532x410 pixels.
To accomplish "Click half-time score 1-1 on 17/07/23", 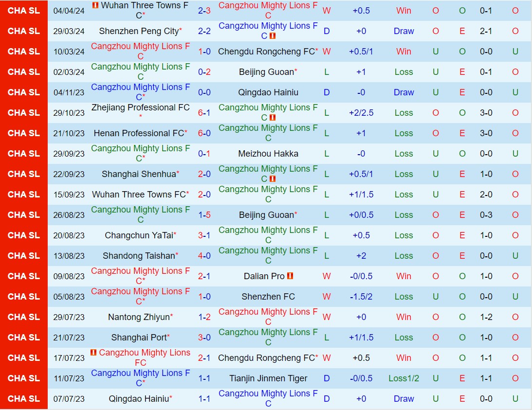I will click(486, 358).
